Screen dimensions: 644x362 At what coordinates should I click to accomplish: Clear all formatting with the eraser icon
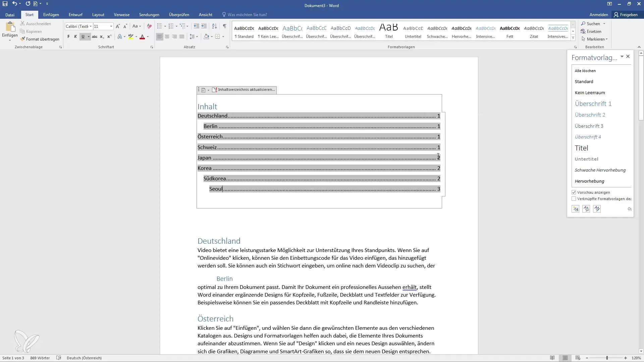point(149,26)
